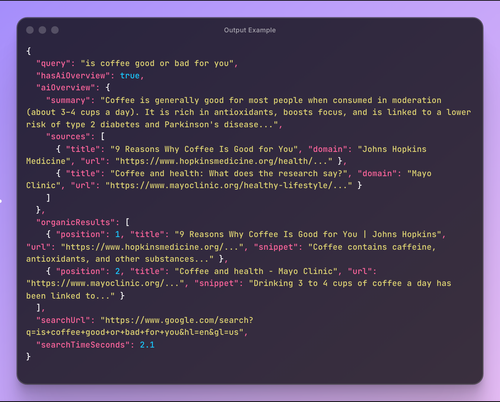Click the third maximize window dot
This screenshot has height=402, width=500.
[x=55, y=30]
